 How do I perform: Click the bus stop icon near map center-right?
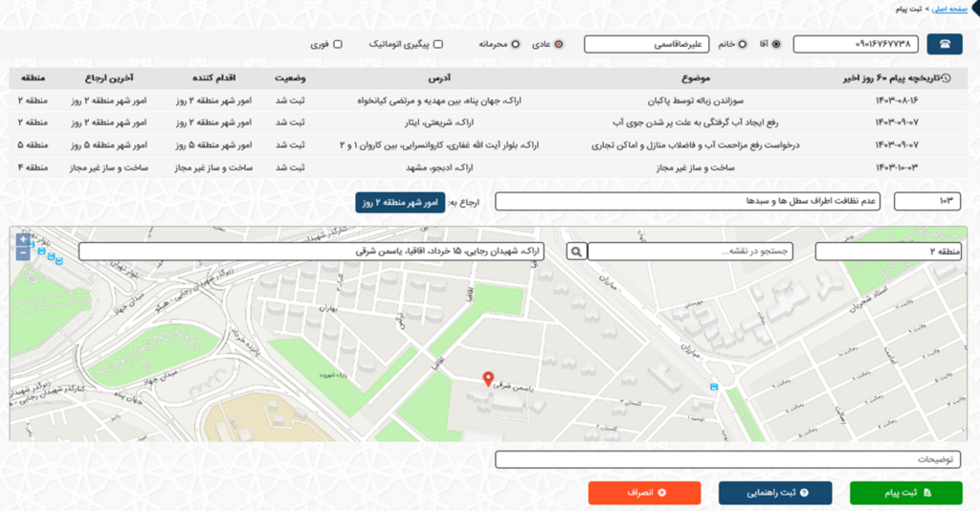coord(713,387)
